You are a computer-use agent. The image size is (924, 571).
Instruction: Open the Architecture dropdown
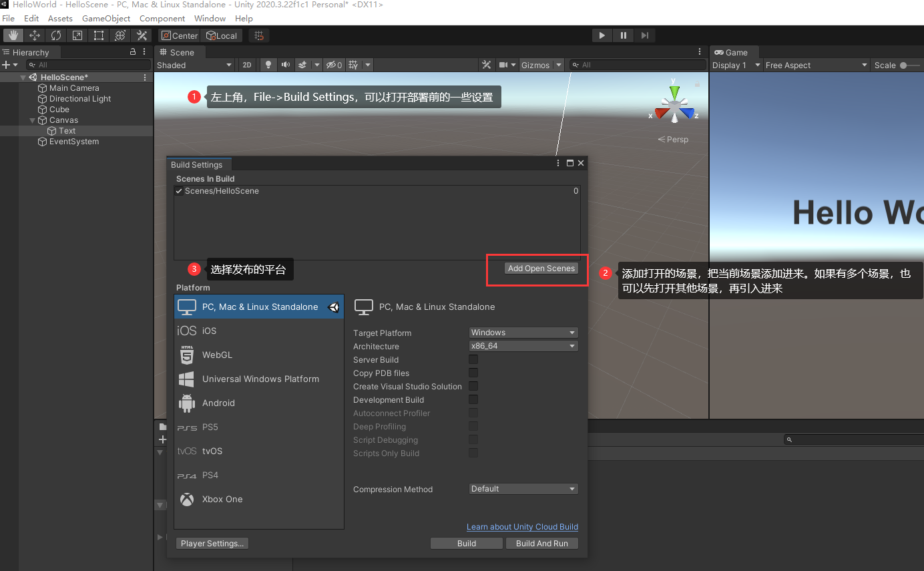[523, 346]
